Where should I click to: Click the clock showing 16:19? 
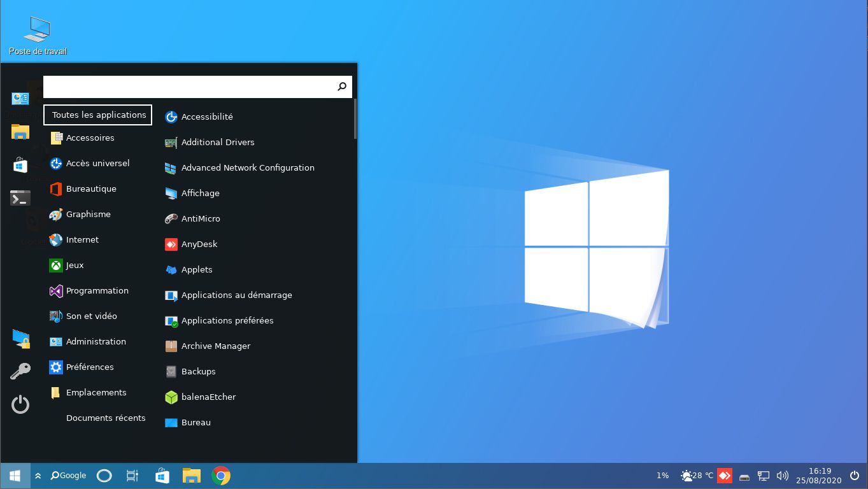tap(819, 476)
